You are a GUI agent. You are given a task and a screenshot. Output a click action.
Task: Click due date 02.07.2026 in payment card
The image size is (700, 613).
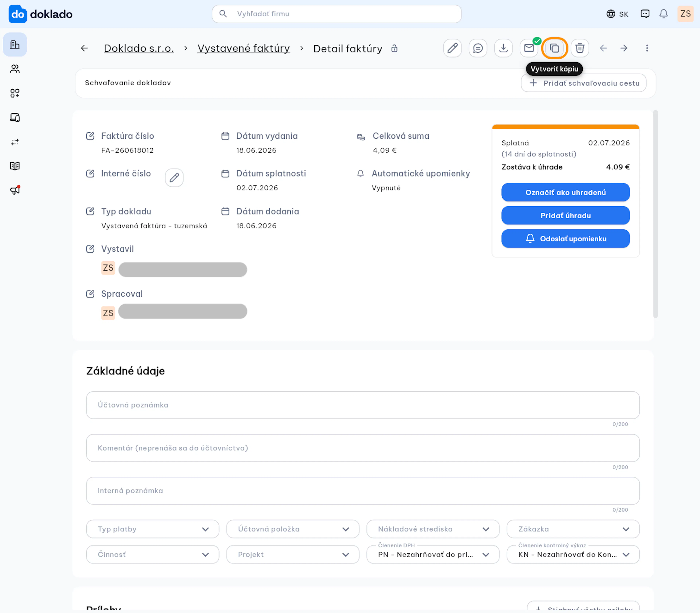pos(609,143)
